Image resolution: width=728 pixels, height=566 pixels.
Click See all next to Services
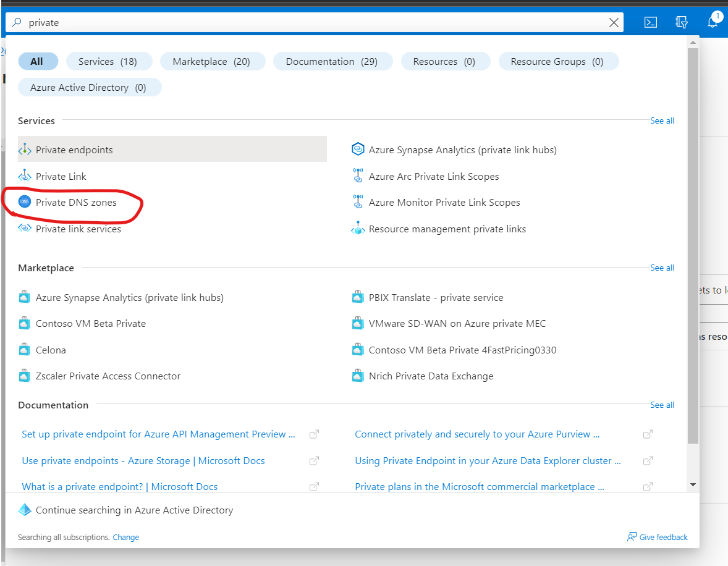[662, 121]
